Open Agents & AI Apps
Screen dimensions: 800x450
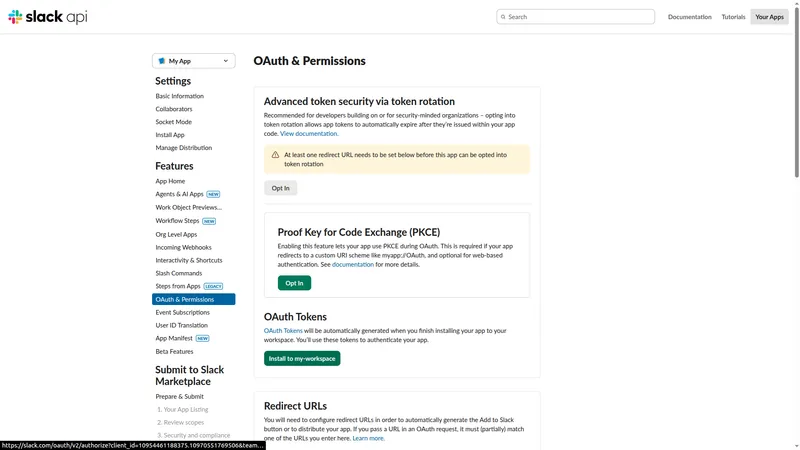(x=180, y=194)
